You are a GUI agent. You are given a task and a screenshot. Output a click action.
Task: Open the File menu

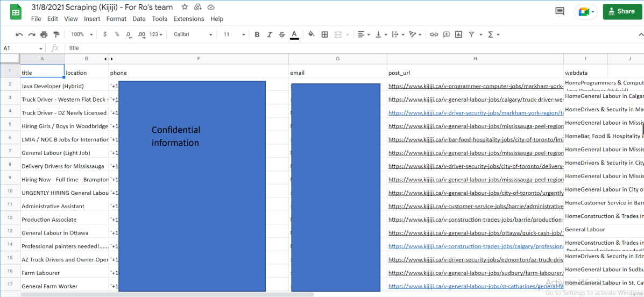coord(36,19)
